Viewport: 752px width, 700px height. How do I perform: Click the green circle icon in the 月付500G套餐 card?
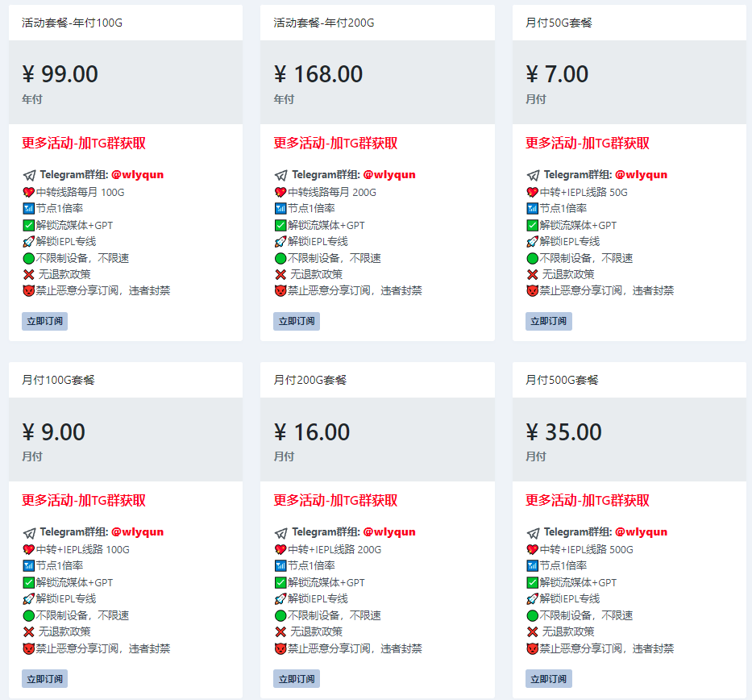tap(532, 615)
